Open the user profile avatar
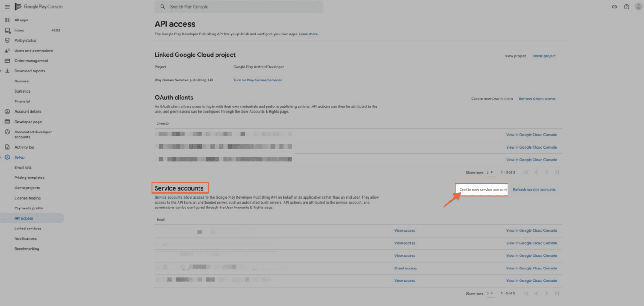 point(638,7)
